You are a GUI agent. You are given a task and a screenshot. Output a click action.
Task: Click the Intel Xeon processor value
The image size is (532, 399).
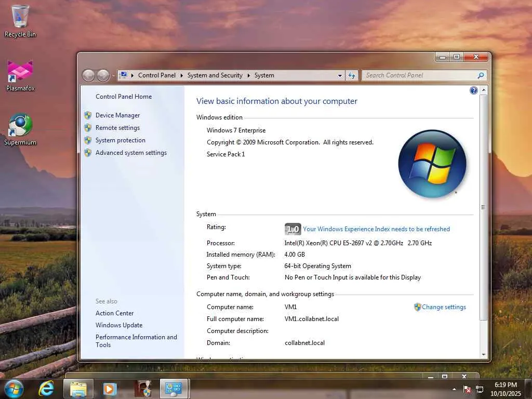(358, 243)
